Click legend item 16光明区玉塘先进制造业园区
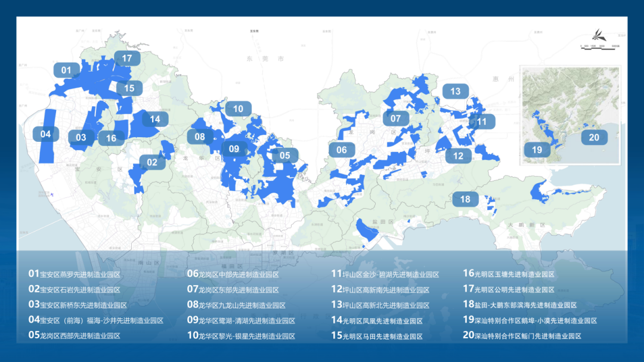 coord(509,274)
